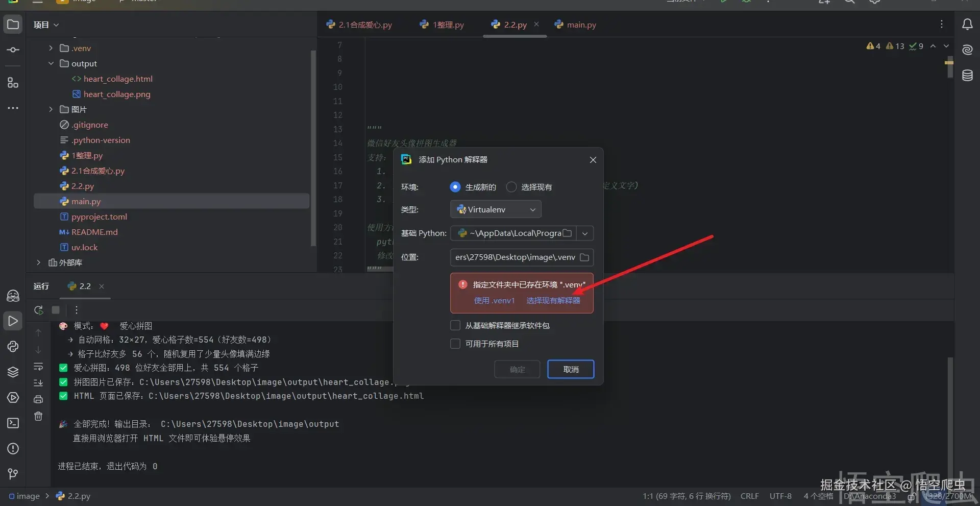Open the Virtualenv type dropdown

click(496, 209)
